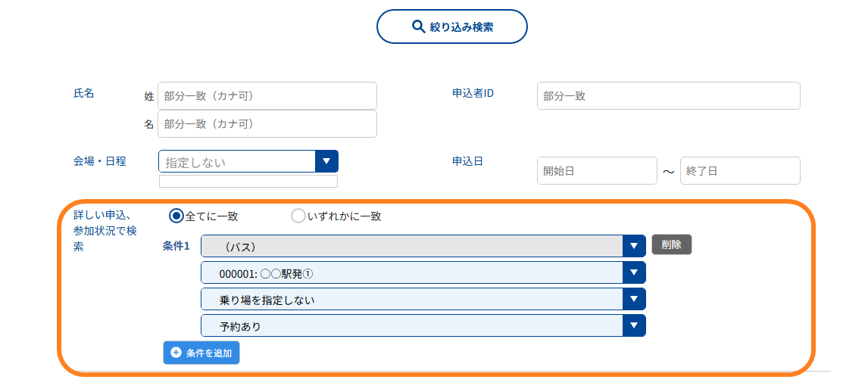The width and height of the screenshot is (868, 389).
Task: Click the 申込者ID input field
Action: click(x=669, y=95)
